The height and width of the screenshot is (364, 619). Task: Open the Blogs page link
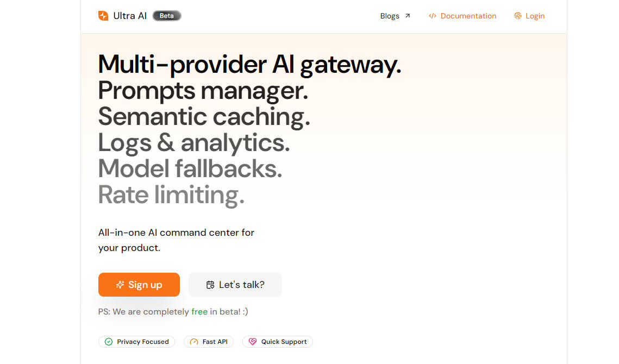pyautogui.click(x=390, y=16)
